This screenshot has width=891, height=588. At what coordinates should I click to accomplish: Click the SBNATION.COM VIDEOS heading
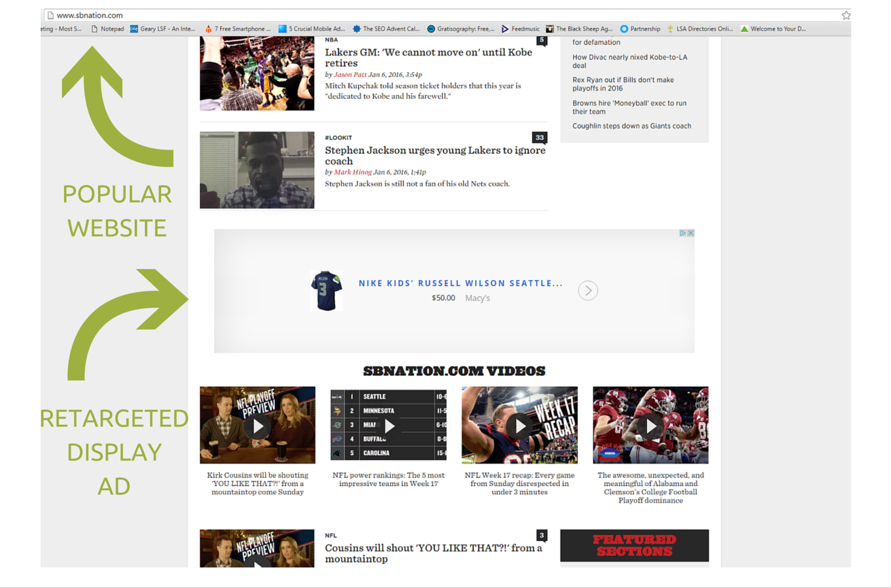pos(454,371)
